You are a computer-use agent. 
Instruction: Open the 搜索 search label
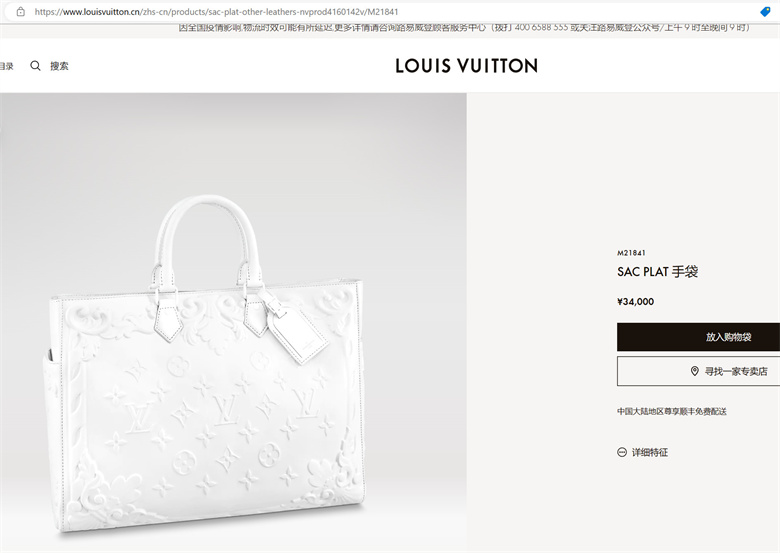pos(59,66)
